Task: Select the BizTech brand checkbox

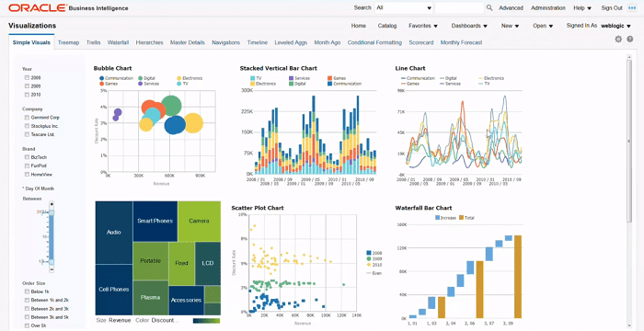Action: 27,157
